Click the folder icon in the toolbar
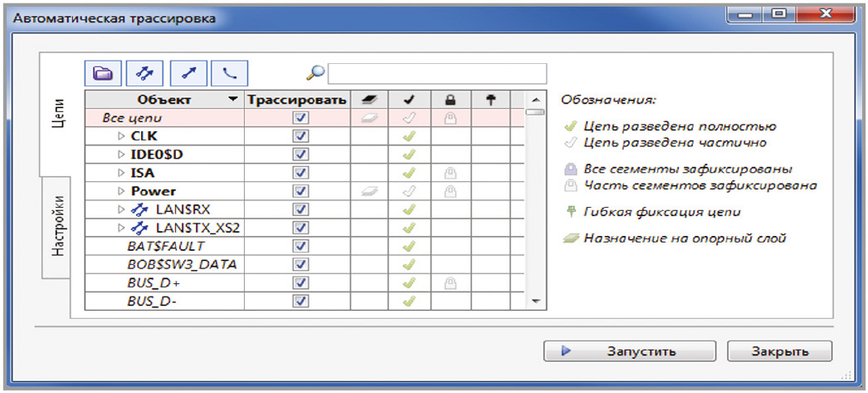 click(x=103, y=73)
